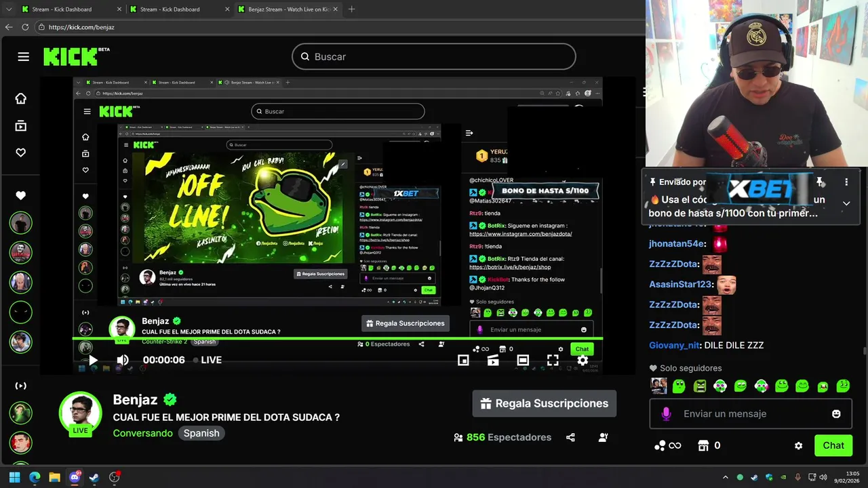This screenshot has width=868, height=488.
Task: Click username jhonatan54e in chat
Action: 676,244
